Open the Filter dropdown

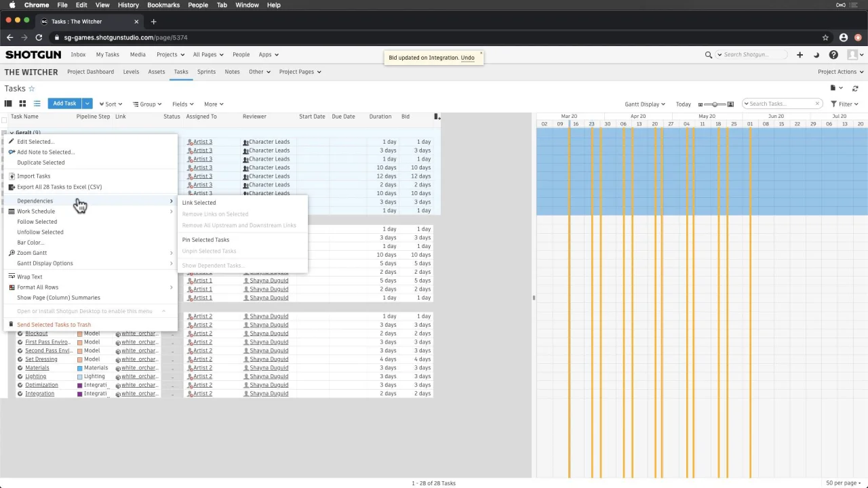(845, 104)
